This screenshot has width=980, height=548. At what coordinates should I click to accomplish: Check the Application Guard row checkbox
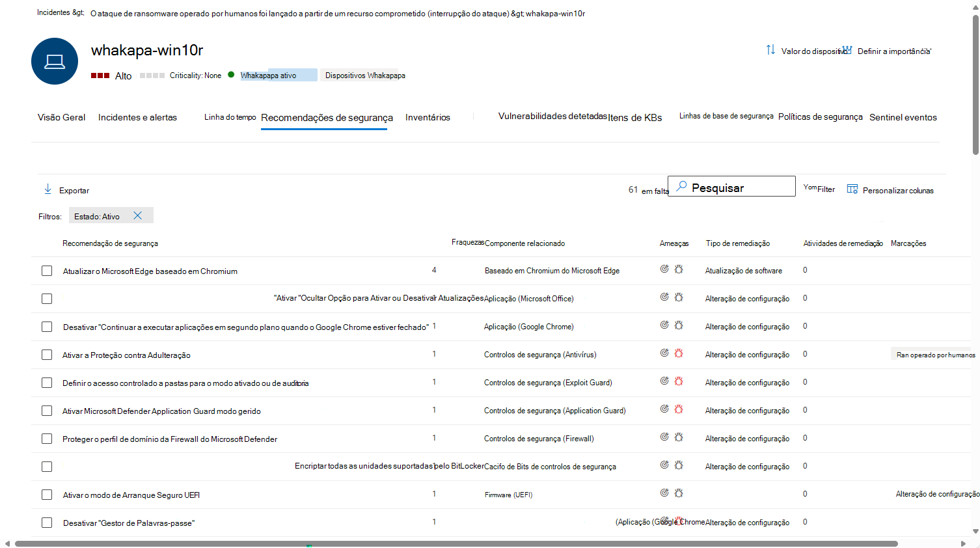[47, 411]
